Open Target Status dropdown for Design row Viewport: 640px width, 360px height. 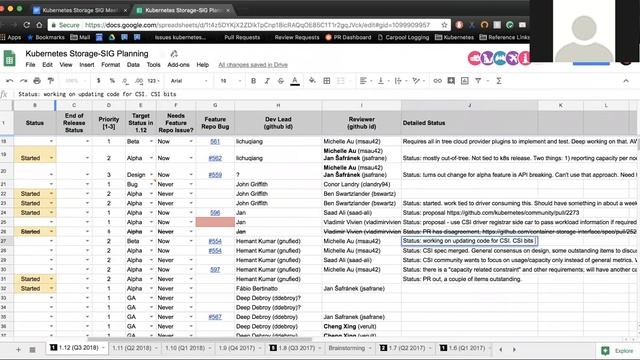point(151,175)
